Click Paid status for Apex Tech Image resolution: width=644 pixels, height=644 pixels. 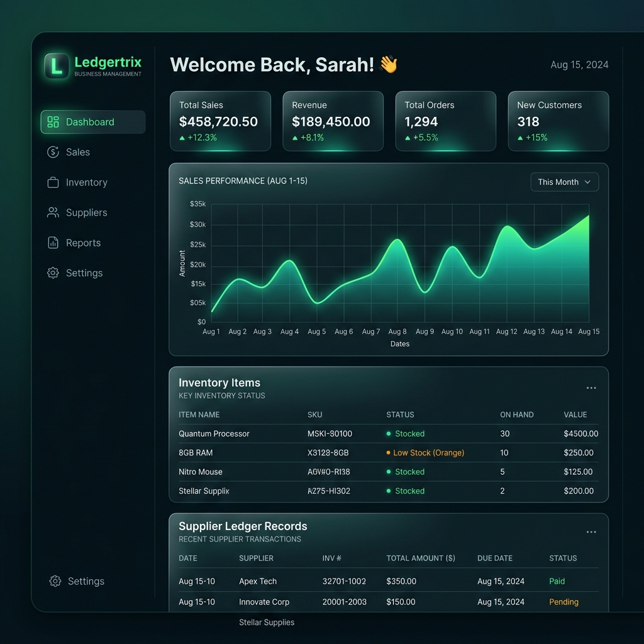(557, 581)
